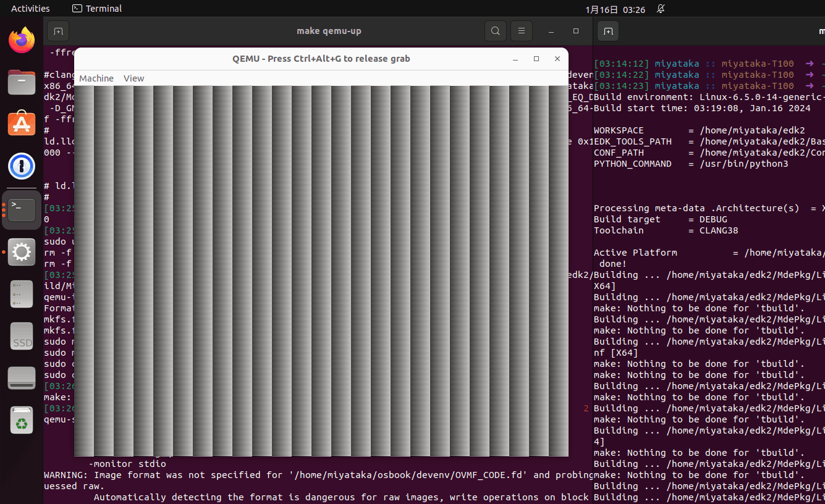Screen dimensions: 825x504
Task: Click the 'nf [X64]' line in right terminal
Action: [616, 353]
